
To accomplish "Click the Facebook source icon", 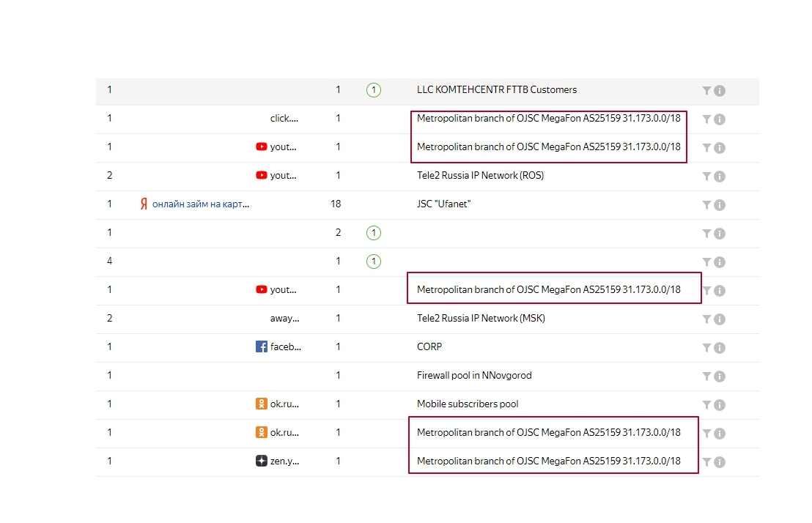I will click(x=262, y=347).
